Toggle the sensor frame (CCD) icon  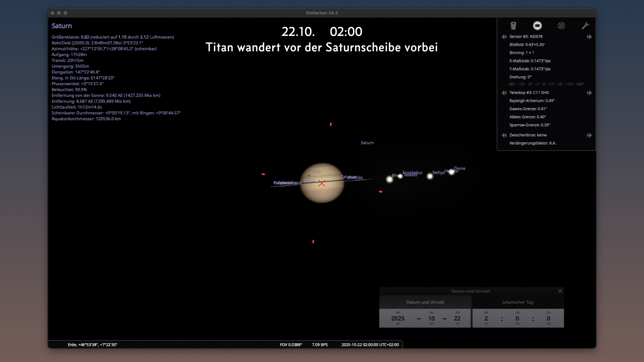point(537,26)
